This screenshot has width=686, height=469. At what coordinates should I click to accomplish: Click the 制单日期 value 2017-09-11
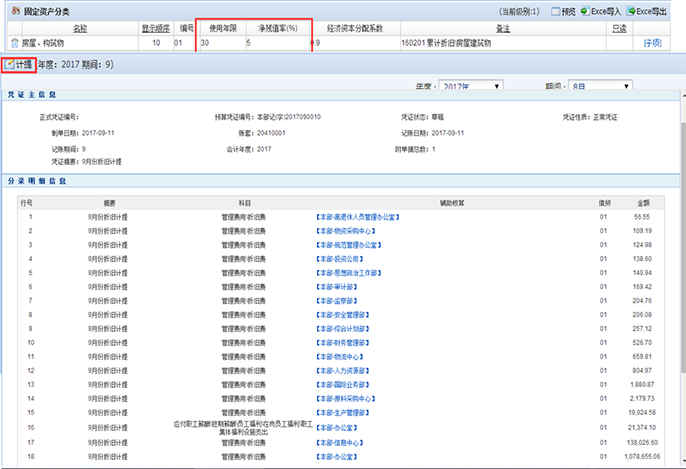pos(98,133)
